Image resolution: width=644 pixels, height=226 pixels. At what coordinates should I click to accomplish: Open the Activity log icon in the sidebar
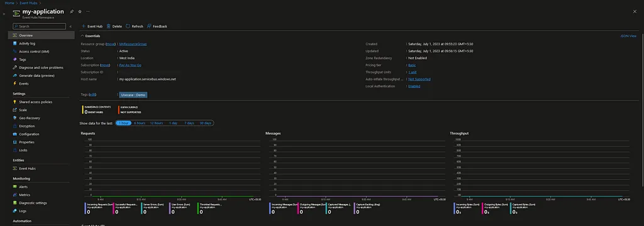(15, 43)
